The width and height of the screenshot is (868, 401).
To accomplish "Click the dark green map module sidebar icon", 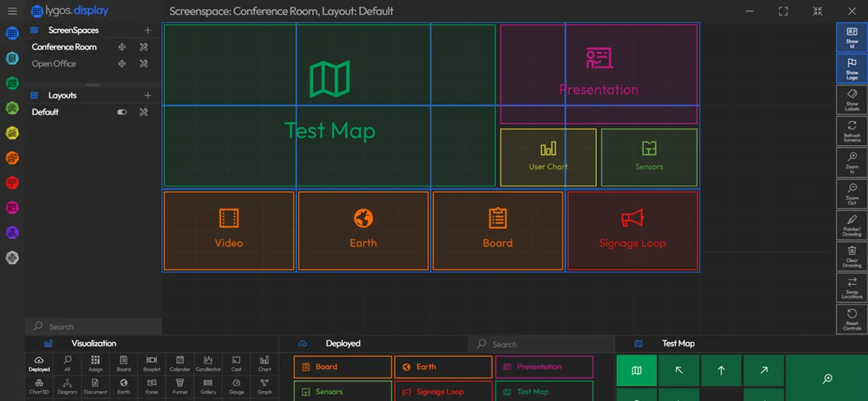I will tap(12, 83).
